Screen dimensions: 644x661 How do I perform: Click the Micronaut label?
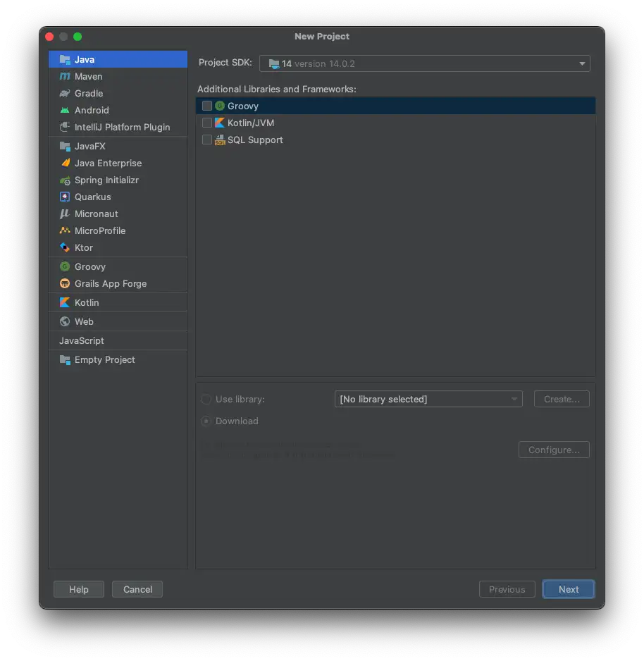pyautogui.click(x=96, y=214)
